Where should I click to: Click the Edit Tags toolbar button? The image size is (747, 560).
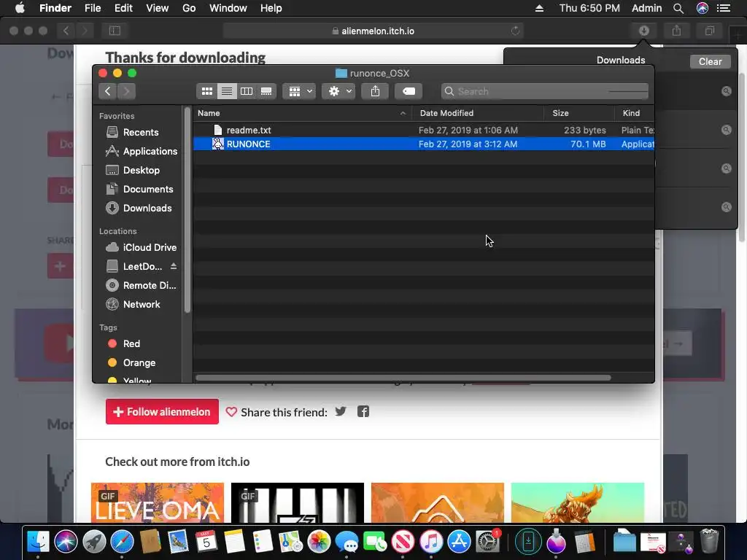pos(409,91)
